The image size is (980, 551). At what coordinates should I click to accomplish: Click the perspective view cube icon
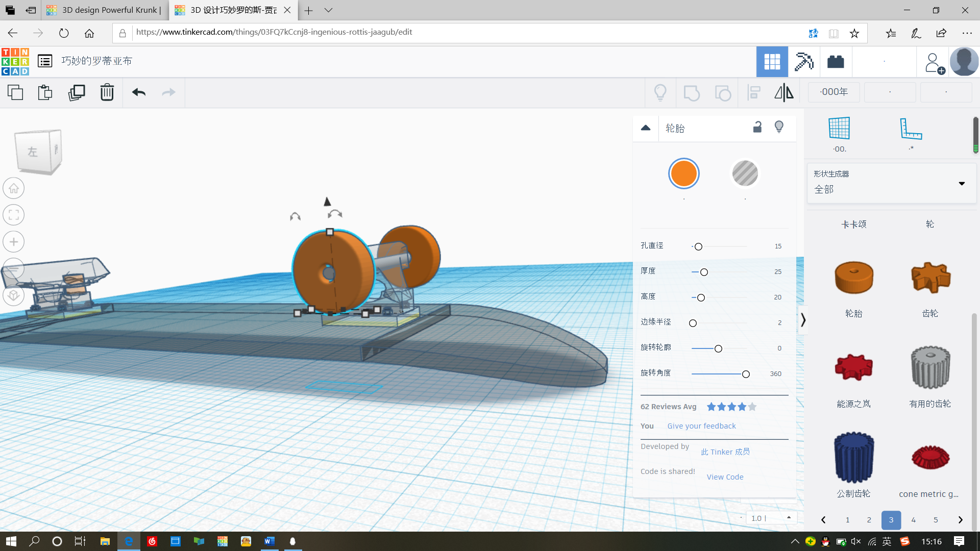pyautogui.click(x=14, y=295)
